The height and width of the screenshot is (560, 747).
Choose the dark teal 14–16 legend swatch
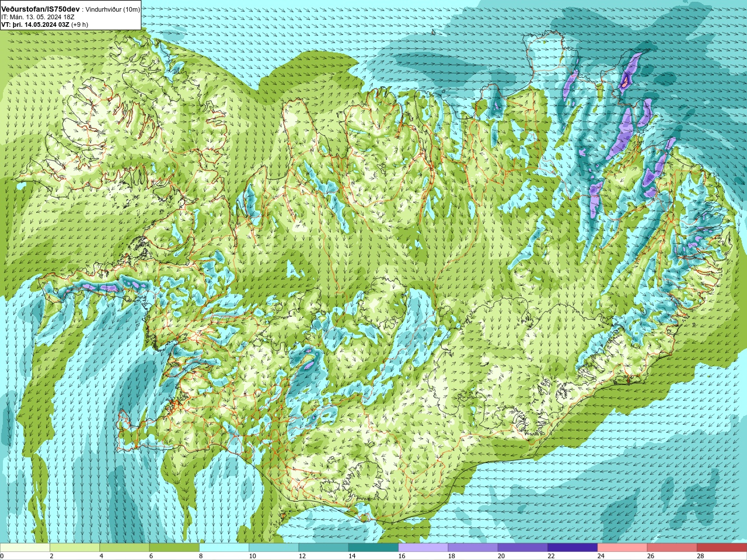(x=373, y=548)
